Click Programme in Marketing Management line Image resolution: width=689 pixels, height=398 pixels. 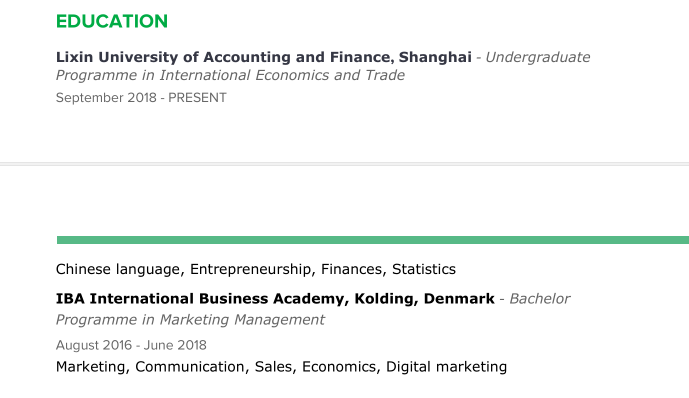tap(190, 320)
